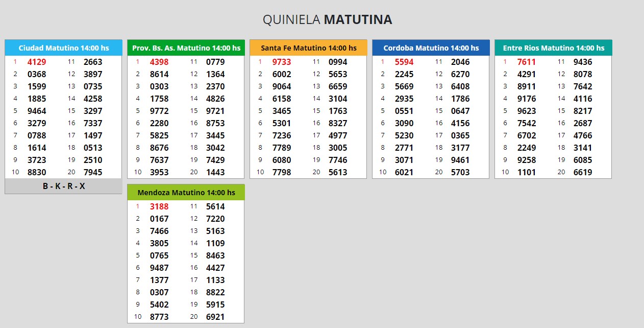The image size is (644, 328).
Task: Select number 9436 in Entre Rios table
Action: pyautogui.click(x=583, y=62)
